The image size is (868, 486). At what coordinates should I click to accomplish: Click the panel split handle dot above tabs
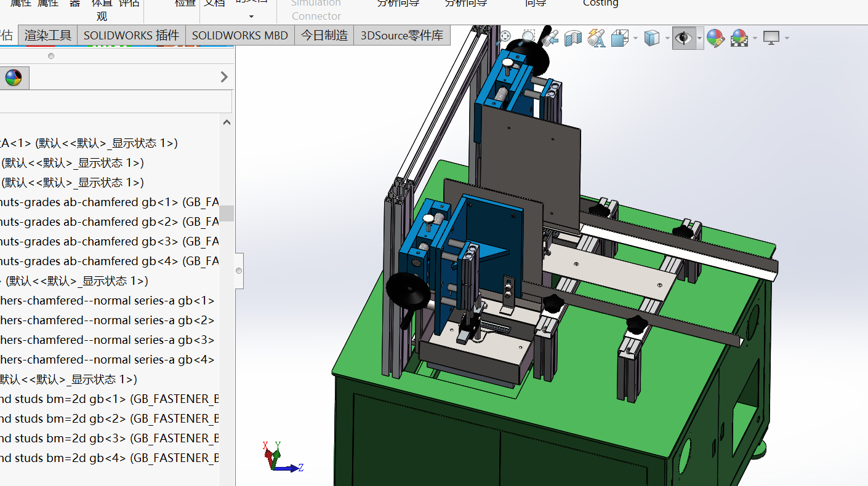coord(51,56)
